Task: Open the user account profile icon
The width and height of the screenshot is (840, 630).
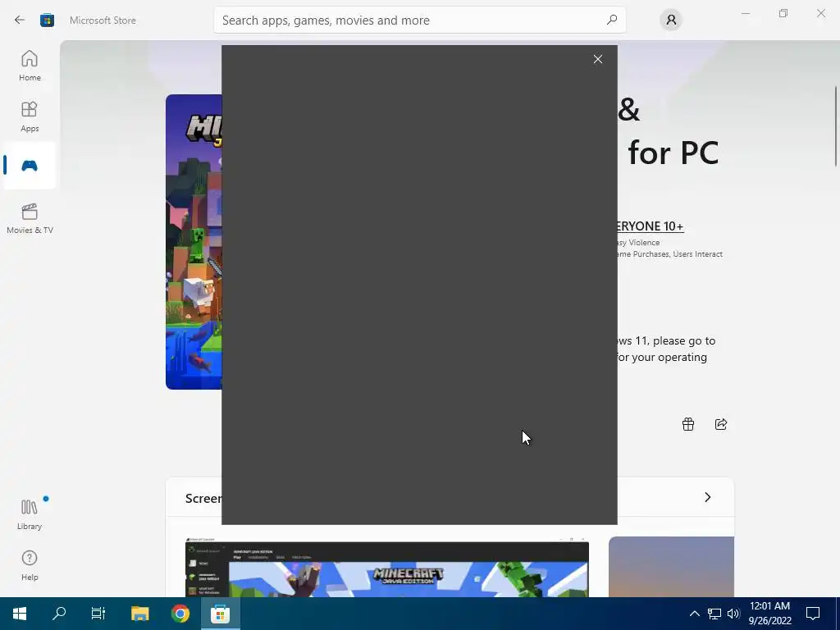Action: [671, 20]
